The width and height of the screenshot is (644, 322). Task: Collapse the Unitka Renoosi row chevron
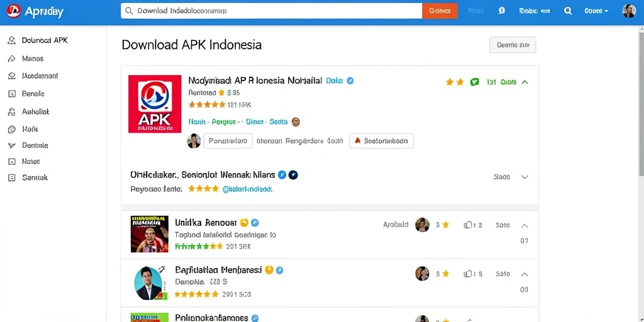(x=525, y=226)
